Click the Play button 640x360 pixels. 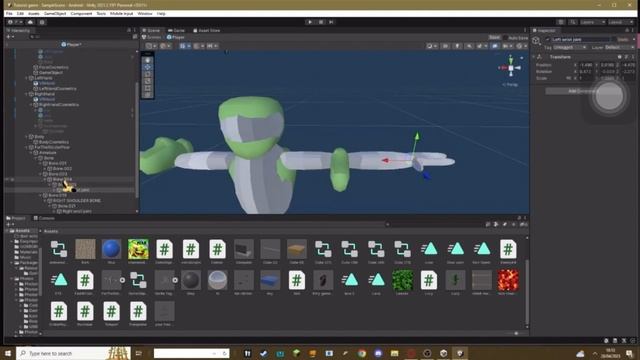click(310, 22)
